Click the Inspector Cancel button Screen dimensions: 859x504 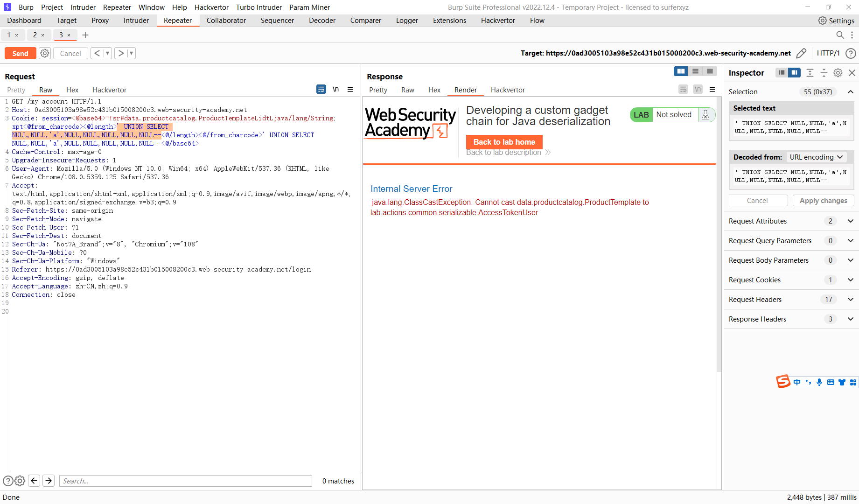758,200
